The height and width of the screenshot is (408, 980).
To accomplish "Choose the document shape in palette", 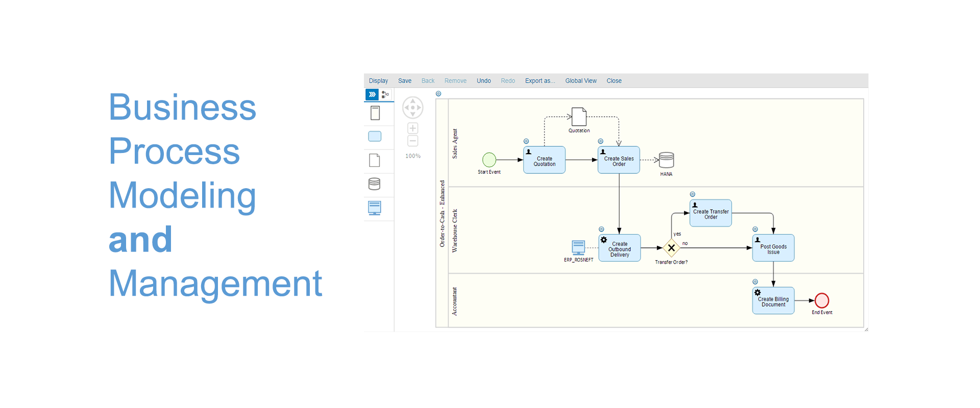I will [375, 160].
